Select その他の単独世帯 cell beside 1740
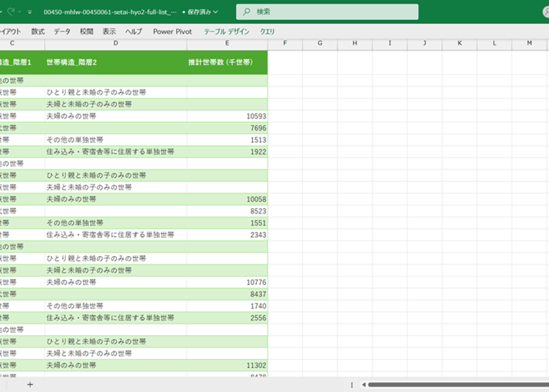 [x=116, y=306]
